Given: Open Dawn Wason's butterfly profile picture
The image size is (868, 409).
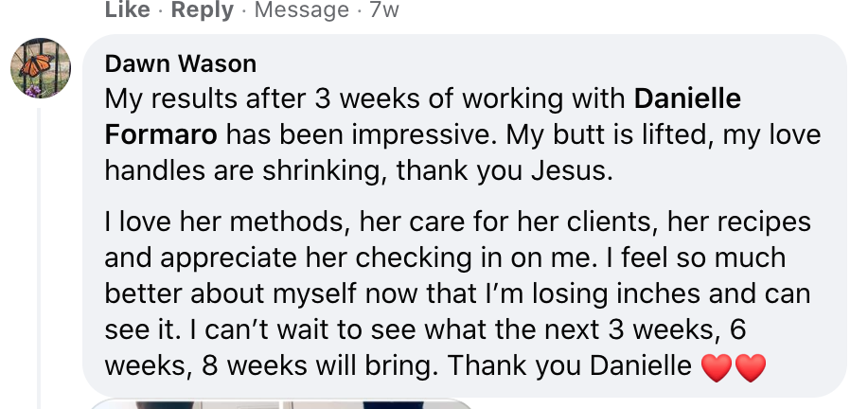Looking at the screenshot, I should [x=41, y=67].
